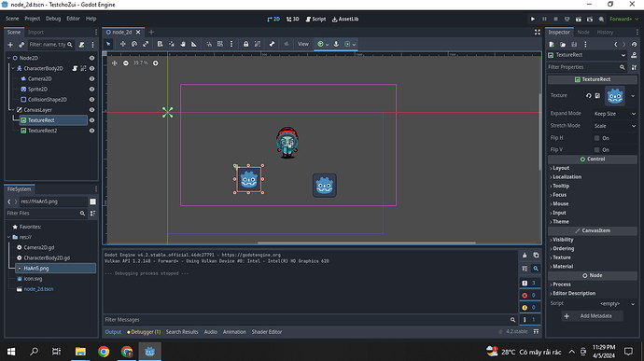Select the Move tool in viewport toolbar

click(123, 44)
